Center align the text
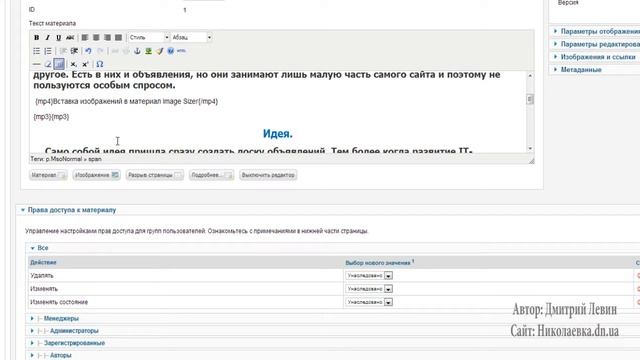640x360 pixels. coord(96,38)
